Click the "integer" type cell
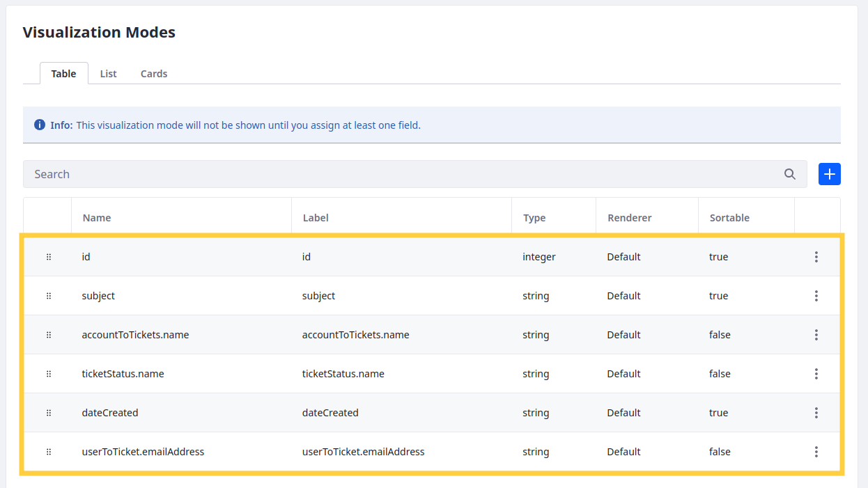Image resolution: width=868 pixels, height=488 pixels. (539, 257)
